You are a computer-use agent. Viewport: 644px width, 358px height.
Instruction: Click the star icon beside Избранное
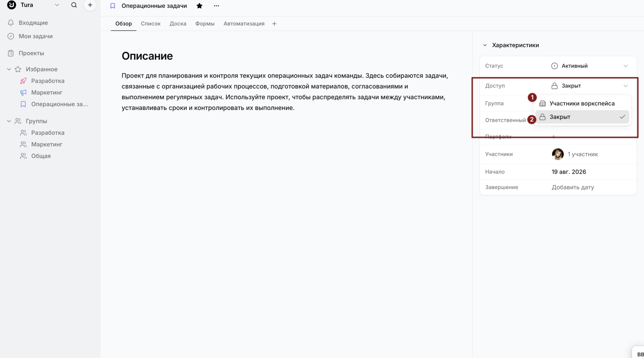pos(18,69)
